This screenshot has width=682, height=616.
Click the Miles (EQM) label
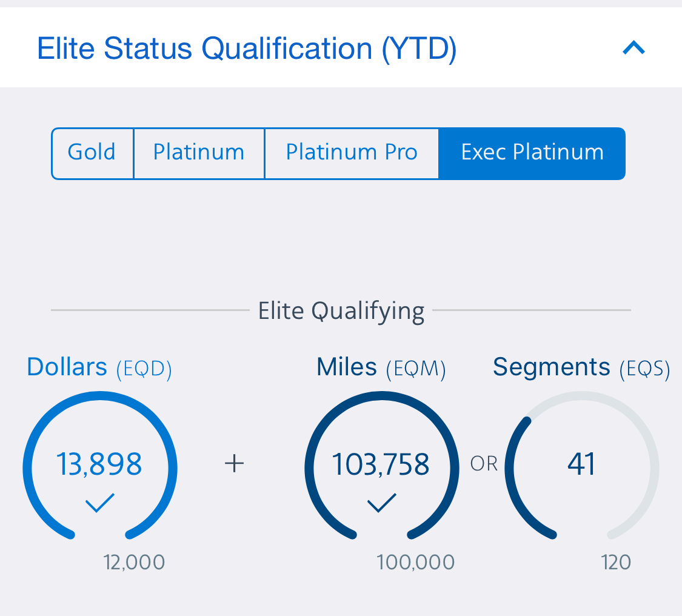click(x=381, y=367)
